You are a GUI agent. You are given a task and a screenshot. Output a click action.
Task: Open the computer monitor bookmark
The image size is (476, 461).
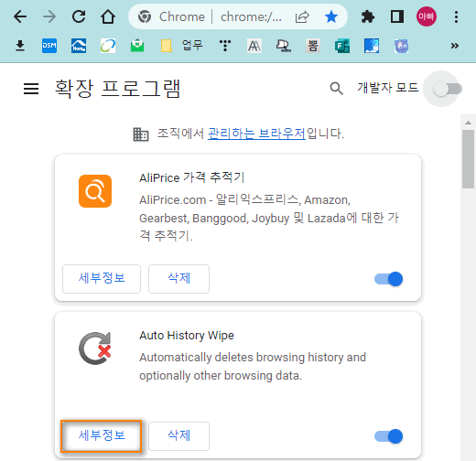[x=284, y=46]
